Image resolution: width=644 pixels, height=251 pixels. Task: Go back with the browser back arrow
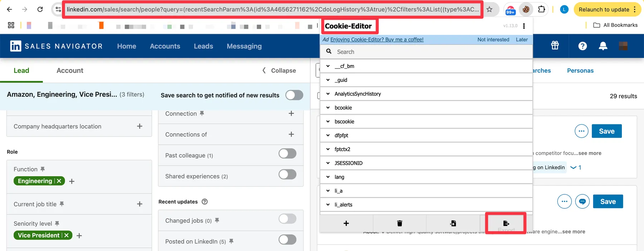click(10, 9)
